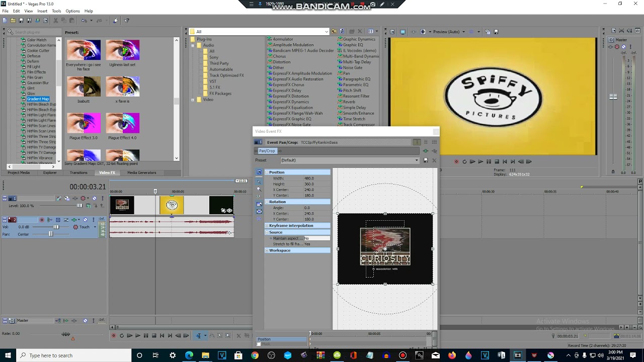Click the Save project icon

click(x=21, y=20)
